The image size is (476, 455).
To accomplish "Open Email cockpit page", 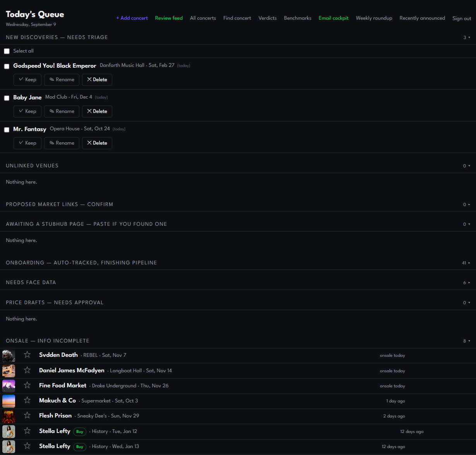I will (334, 18).
